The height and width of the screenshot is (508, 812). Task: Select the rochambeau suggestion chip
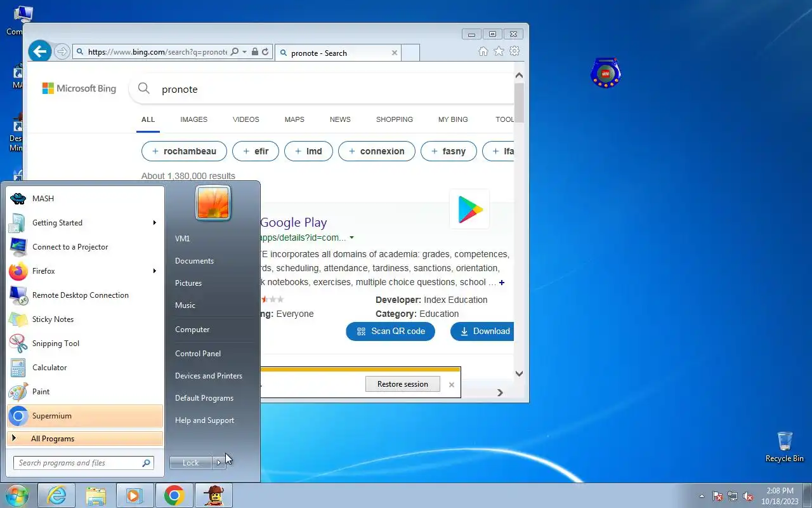184,151
